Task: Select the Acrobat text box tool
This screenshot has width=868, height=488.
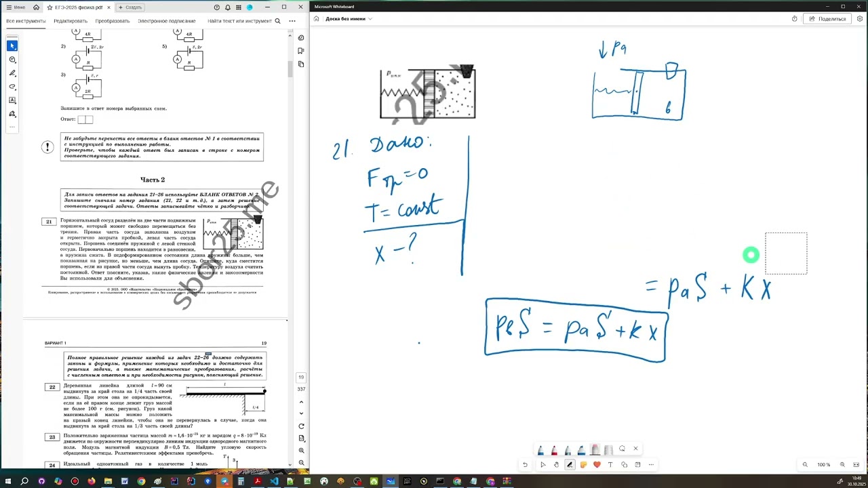Action: point(12,100)
